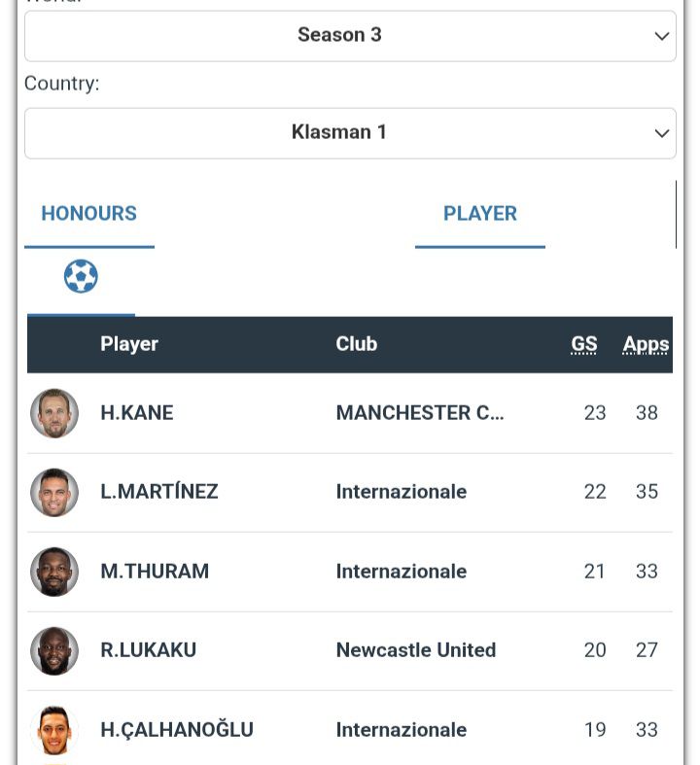
Task: Switch to the HONOURS tab
Action: (x=88, y=214)
